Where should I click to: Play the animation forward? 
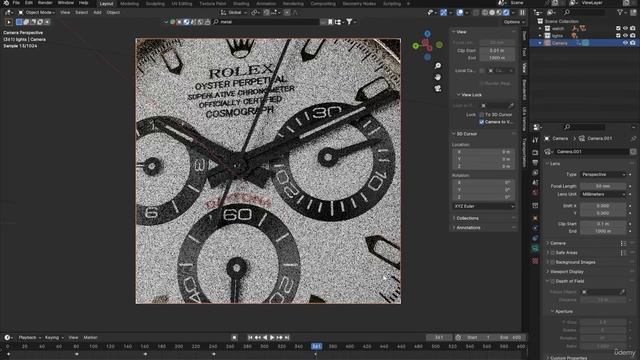pos(272,338)
